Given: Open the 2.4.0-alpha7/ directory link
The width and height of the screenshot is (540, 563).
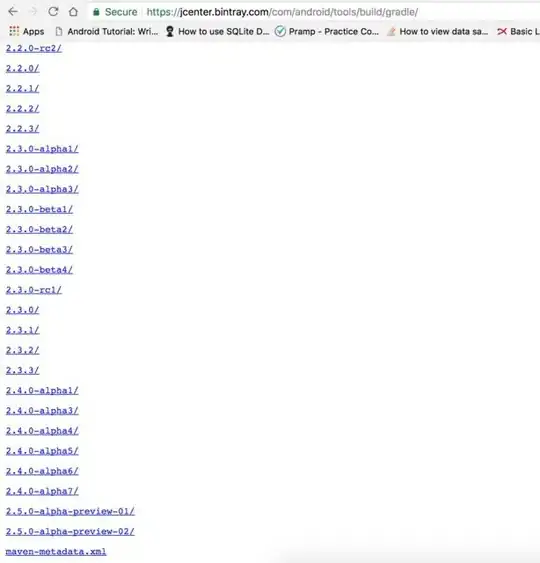Looking at the screenshot, I should pyautogui.click(x=42, y=491).
